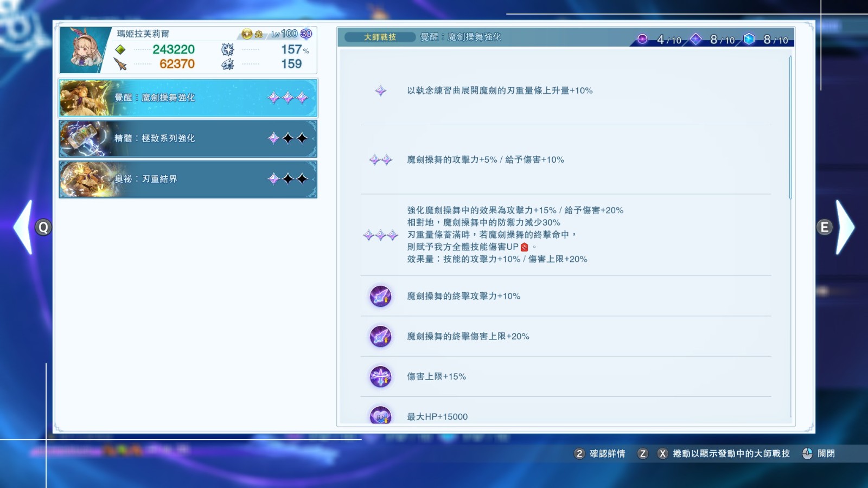The height and width of the screenshot is (488, 868).
Task: Click the 終擊傷害上限+20% skill icon
Action: pos(380,336)
